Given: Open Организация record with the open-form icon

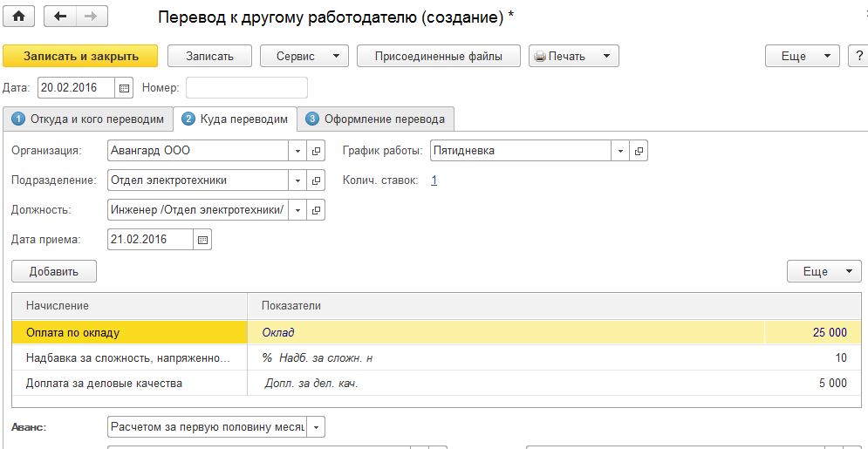Looking at the screenshot, I should [x=316, y=151].
